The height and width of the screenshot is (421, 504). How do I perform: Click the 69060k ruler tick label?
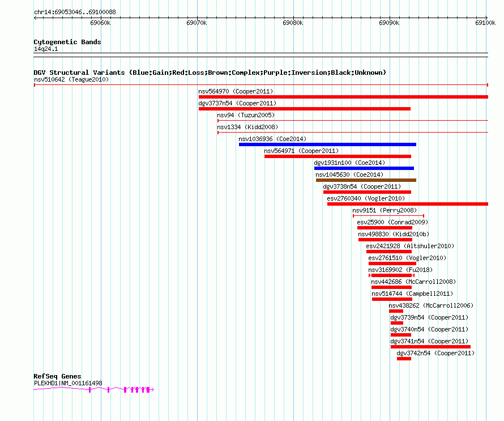click(100, 23)
